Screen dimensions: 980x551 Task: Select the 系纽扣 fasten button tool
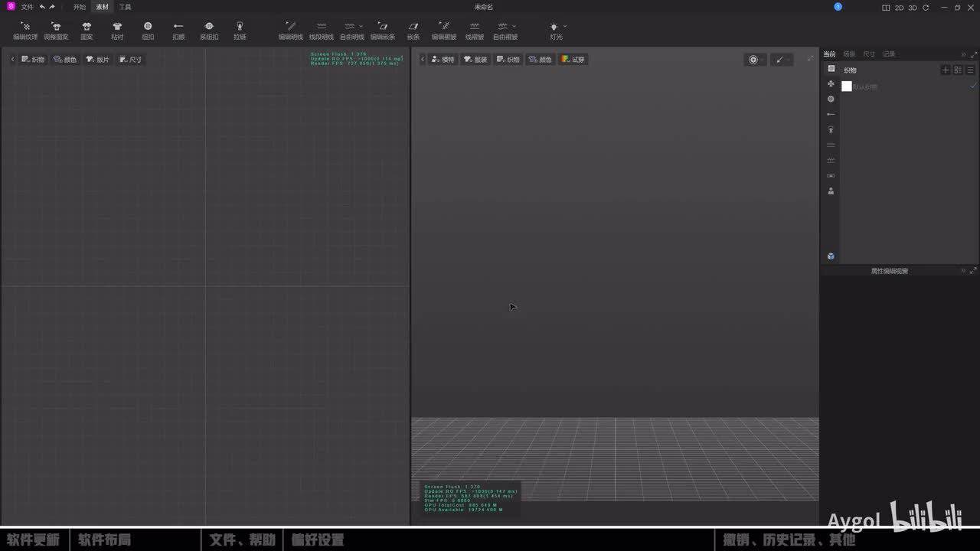(x=209, y=31)
